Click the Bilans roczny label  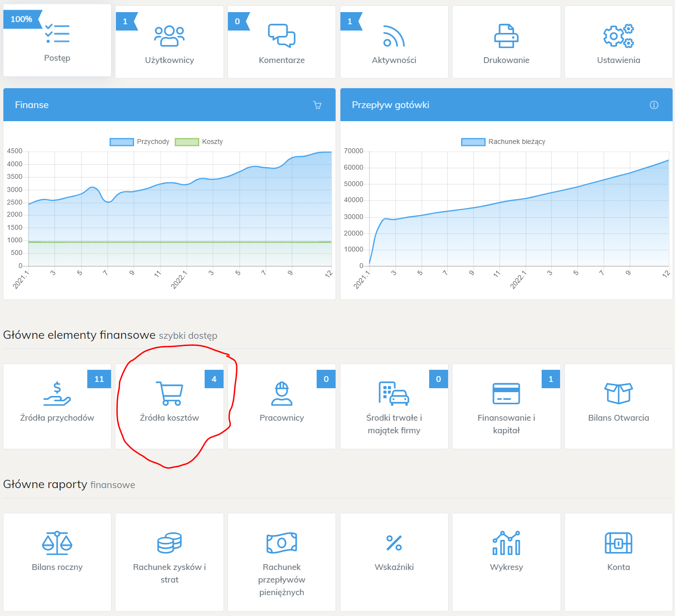57,567
